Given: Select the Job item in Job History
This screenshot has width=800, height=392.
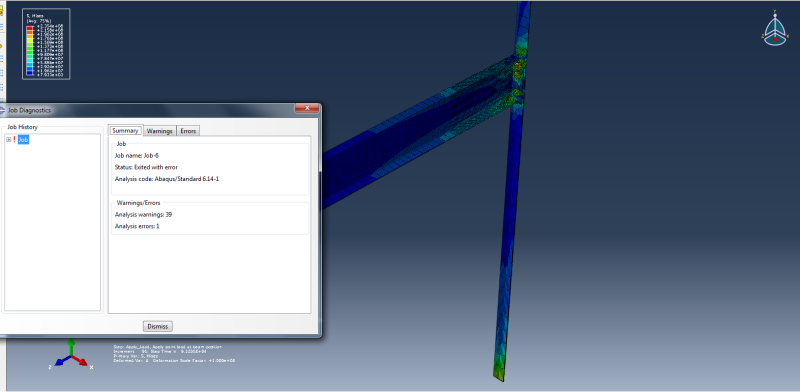Looking at the screenshot, I should 23,139.
